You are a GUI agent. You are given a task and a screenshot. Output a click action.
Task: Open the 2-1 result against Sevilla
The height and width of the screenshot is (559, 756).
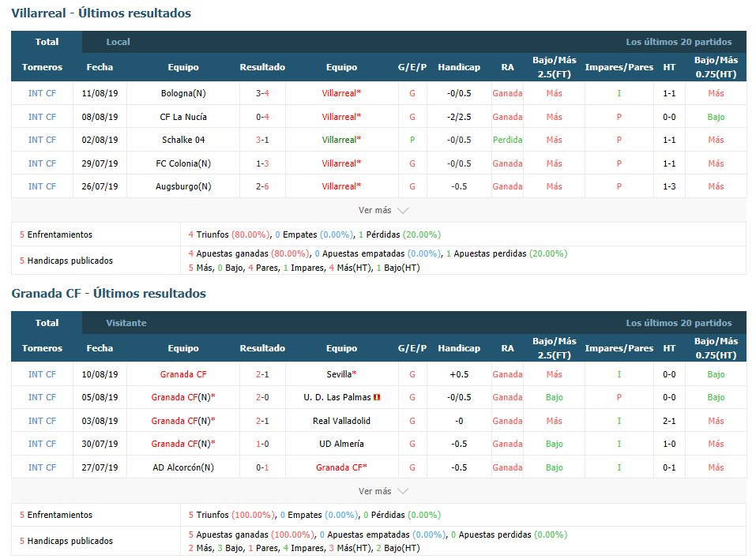click(x=262, y=374)
